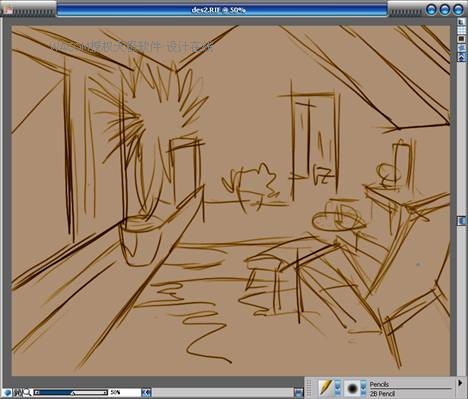
Task: Click the vertical scrollbar thumb at right edge
Action: tap(462, 221)
